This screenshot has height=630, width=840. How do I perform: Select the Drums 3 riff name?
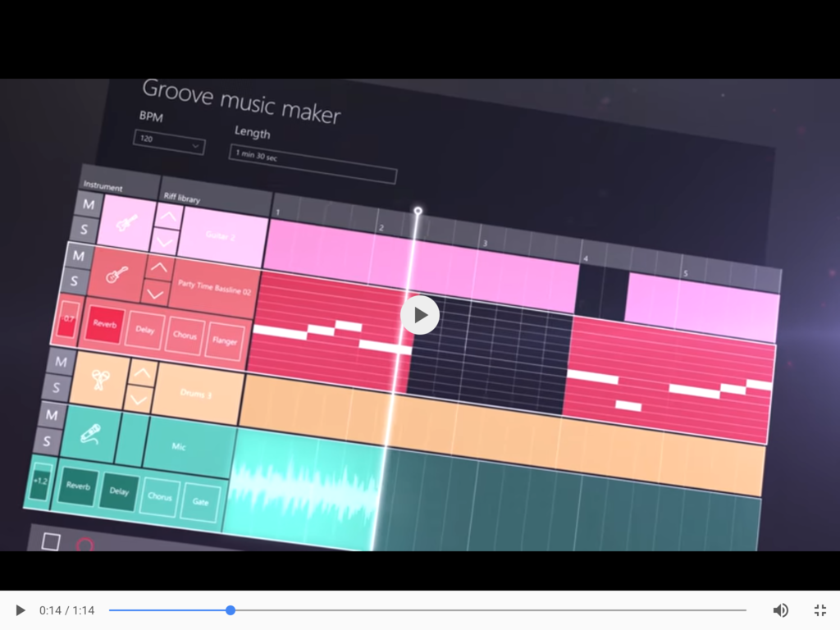pos(195,393)
